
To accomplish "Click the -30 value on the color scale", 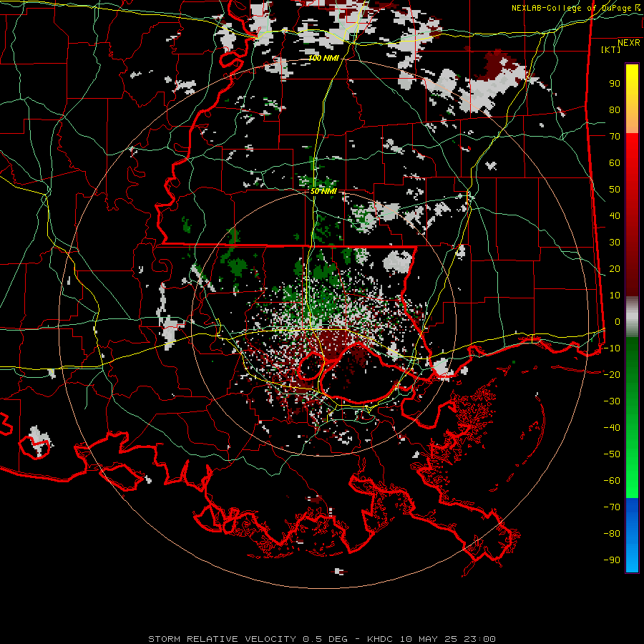I will [612, 401].
